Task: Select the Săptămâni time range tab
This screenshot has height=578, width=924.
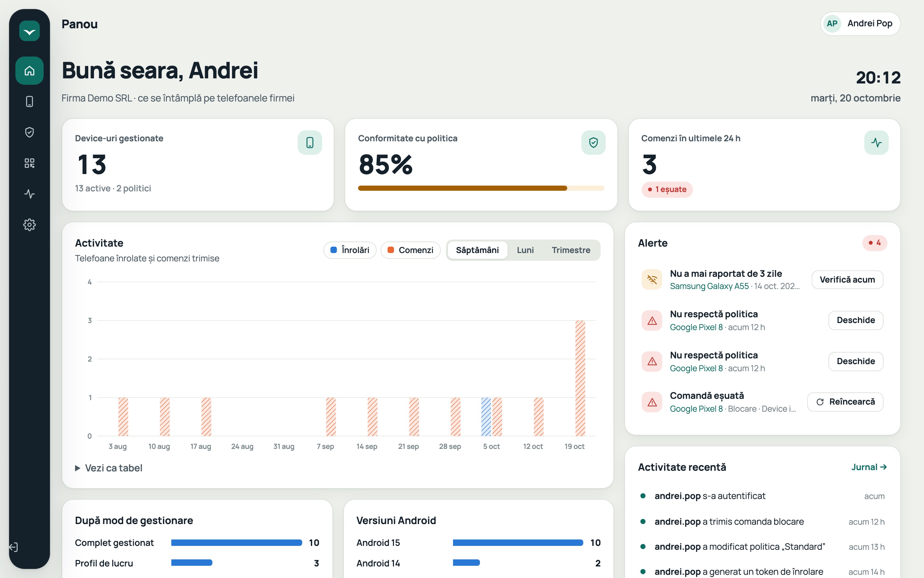Action: [x=477, y=250]
